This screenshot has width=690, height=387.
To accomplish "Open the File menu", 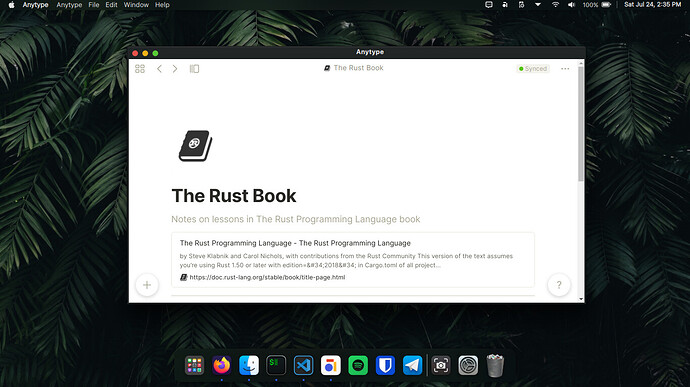I will pos(94,5).
